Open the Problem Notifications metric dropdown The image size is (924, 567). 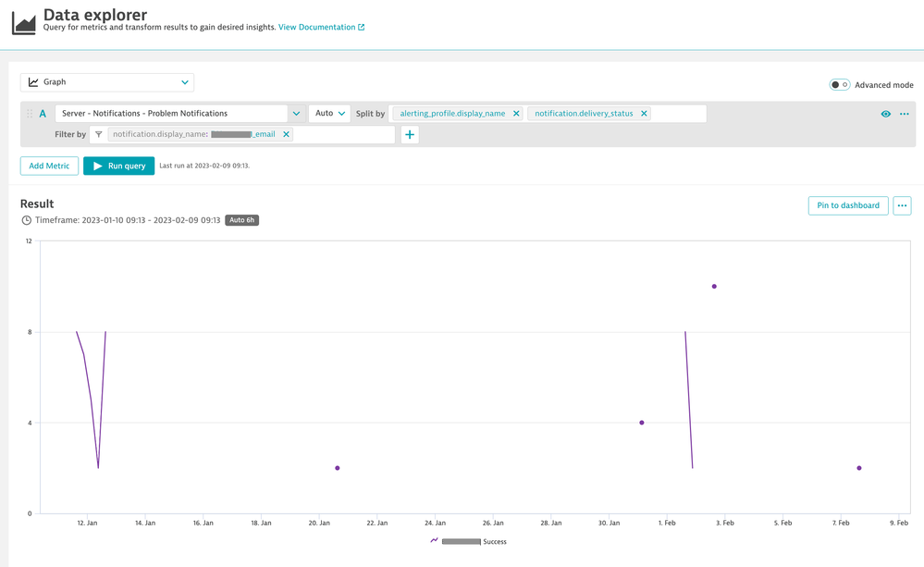296,114
